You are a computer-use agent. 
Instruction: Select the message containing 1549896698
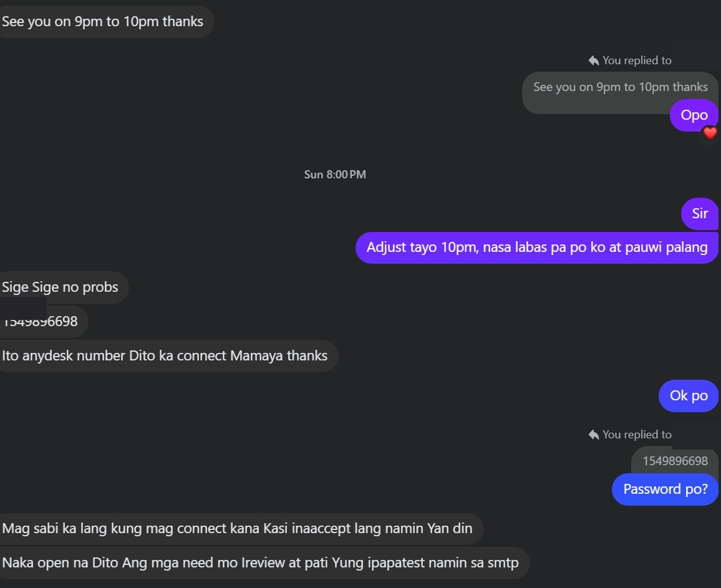click(40, 321)
